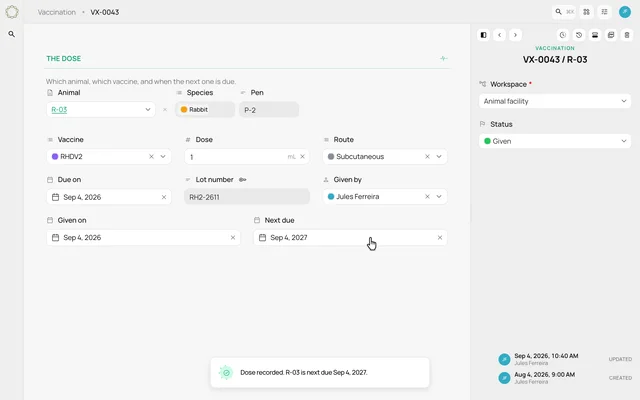The width and height of the screenshot is (640, 400).
Task: Open the Status dropdown
Action: (555, 141)
